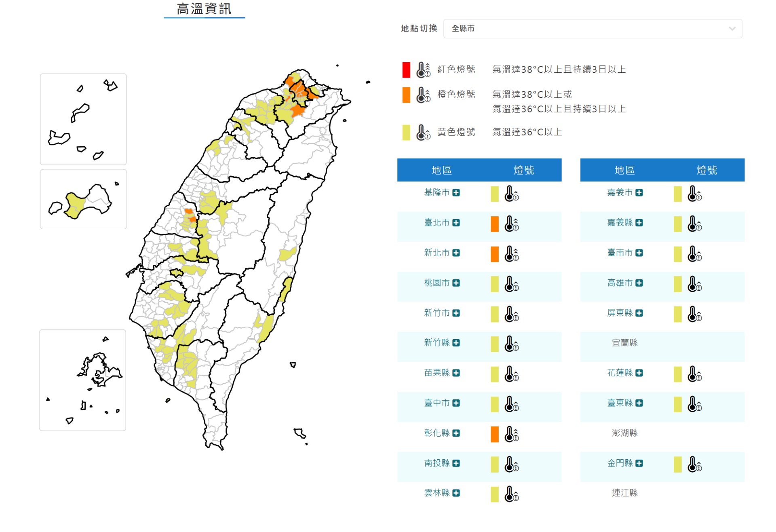The image size is (776, 532).
Task: Click thermometer icon in 金門縣 row
Action: (x=694, y=464)
